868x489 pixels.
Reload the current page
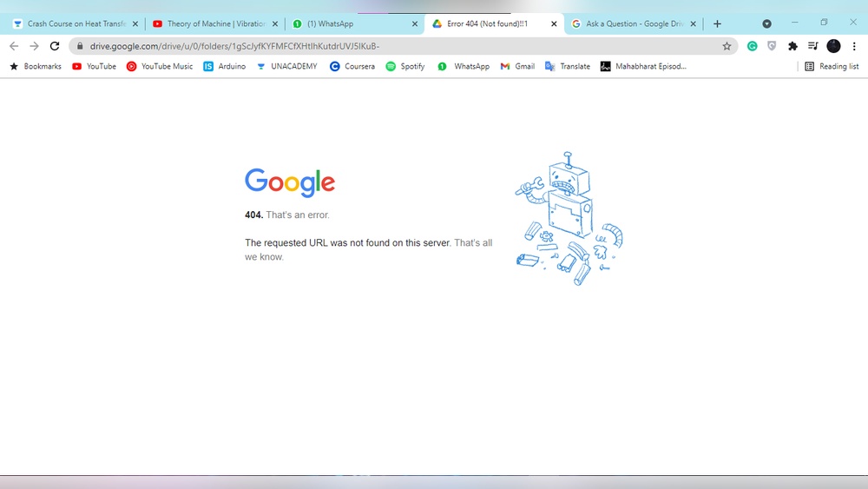[x=54, y=46]
